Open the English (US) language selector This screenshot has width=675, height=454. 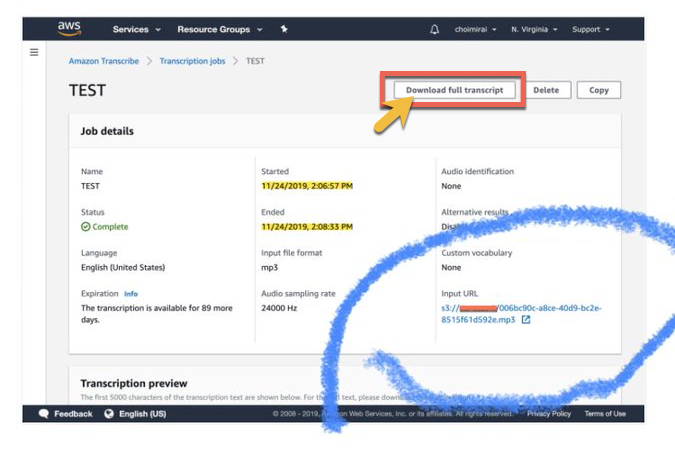(142, 414)
